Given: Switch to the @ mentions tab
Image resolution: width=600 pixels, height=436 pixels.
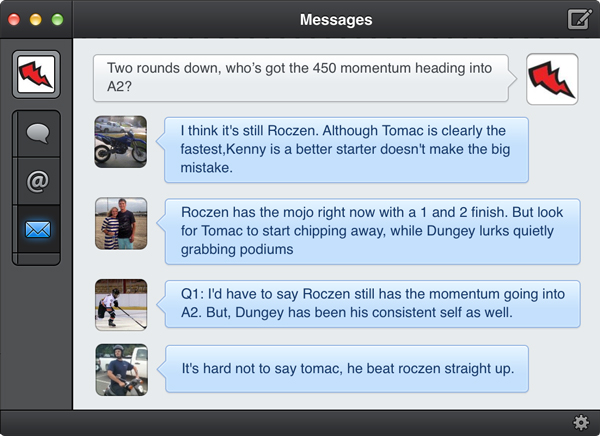Looking at the screenshot, I should [x=37, y=182].
